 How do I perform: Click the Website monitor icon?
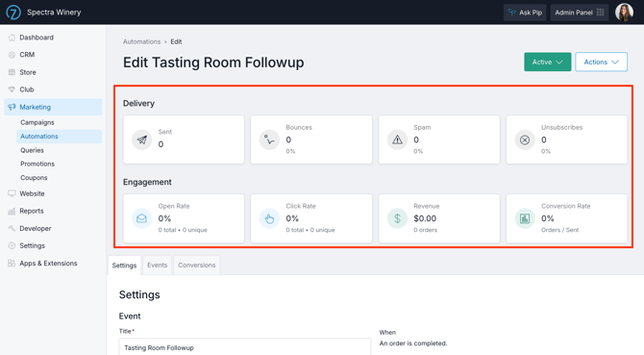(12, 193)
